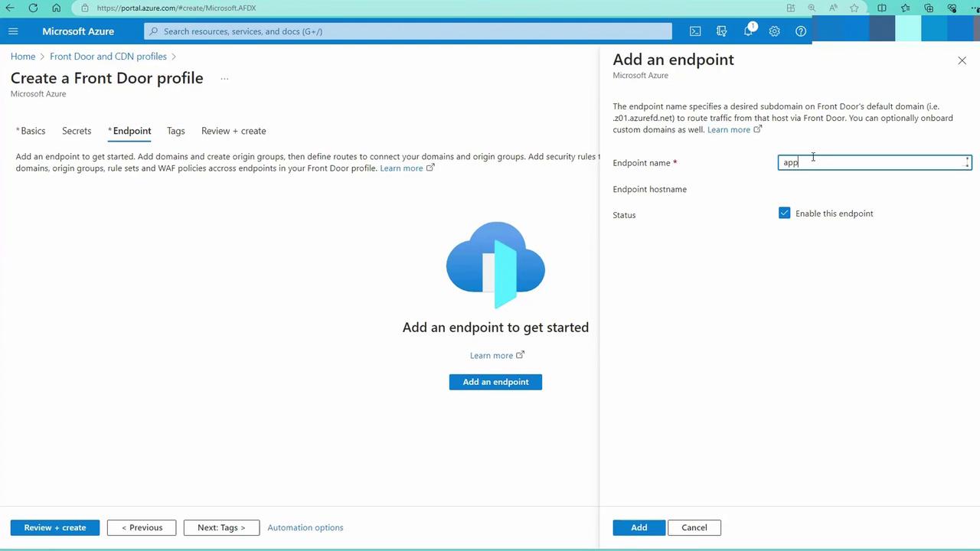Launch Cloud Shell from the Azure header
The image size is (980, 551).
695,31
